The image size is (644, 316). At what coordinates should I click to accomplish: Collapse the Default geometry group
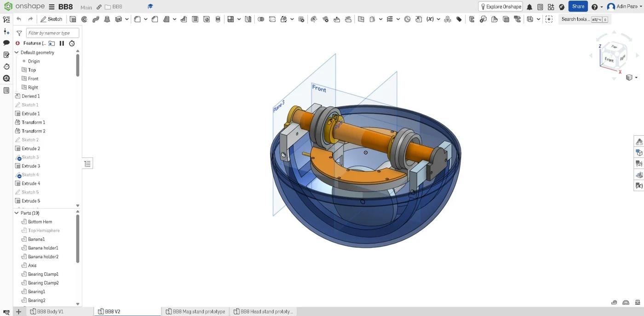[17, 52]
